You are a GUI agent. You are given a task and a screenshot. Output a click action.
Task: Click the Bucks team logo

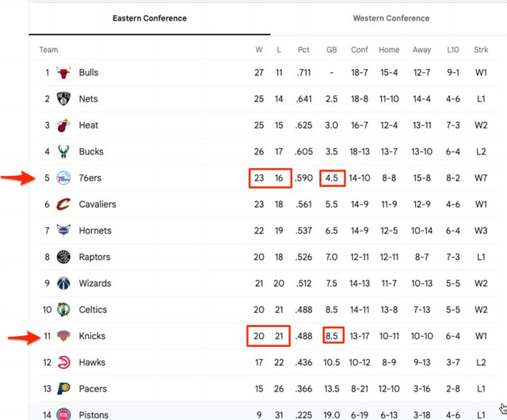pyautogui.click(x=63, y=151)
